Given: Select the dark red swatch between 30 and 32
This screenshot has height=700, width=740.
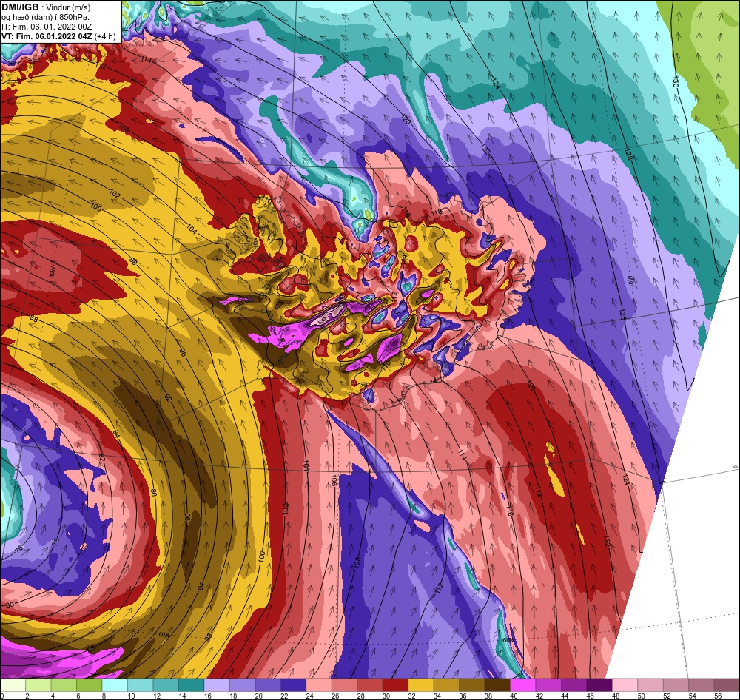Looking at the screenshot, I should point(395,685).
